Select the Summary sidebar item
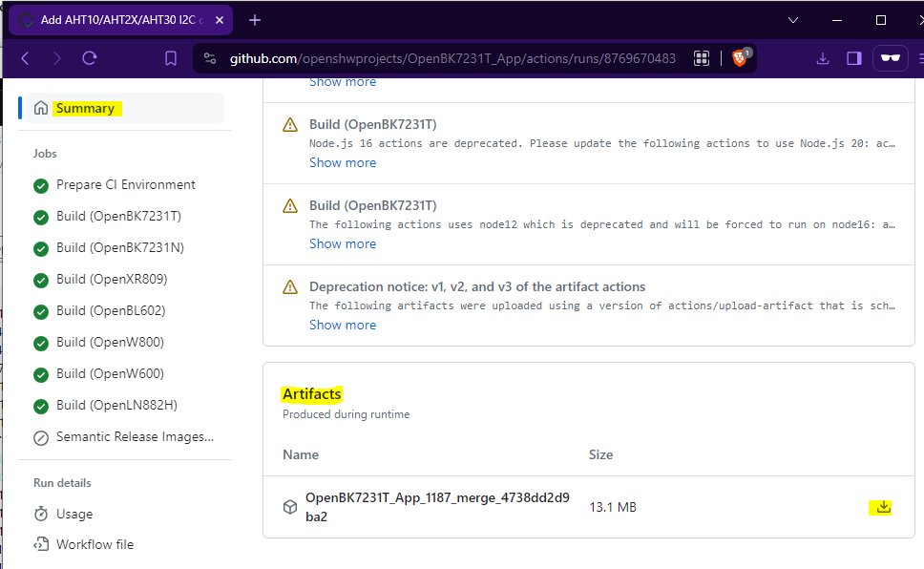 point(125,108)
